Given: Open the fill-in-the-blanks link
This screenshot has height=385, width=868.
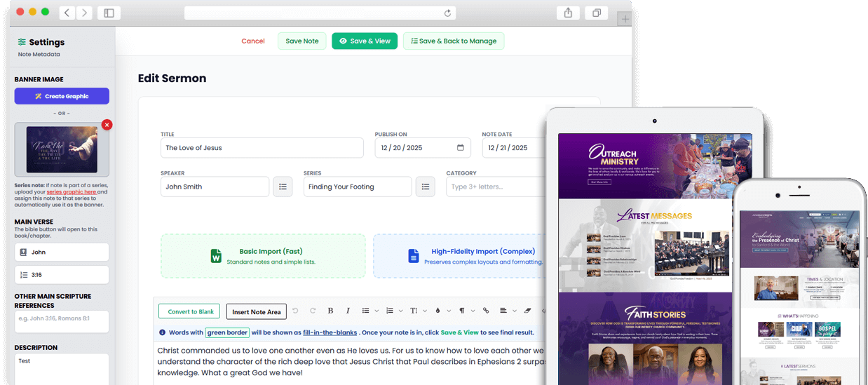Looking at the screenshot, I should click(x=330, y=332).
